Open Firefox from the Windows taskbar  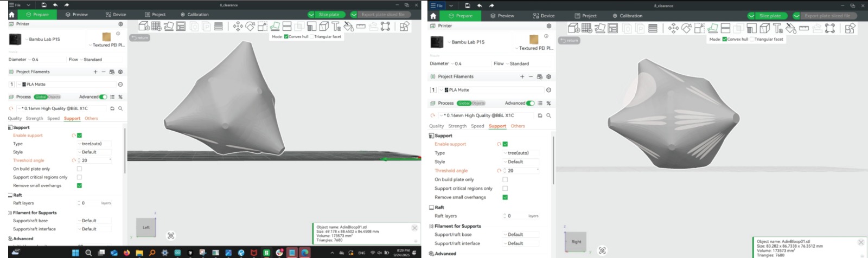(x=126, y=253)
